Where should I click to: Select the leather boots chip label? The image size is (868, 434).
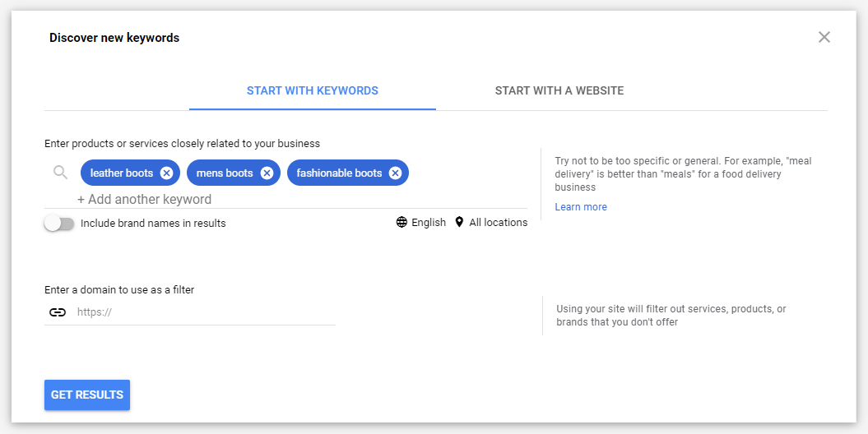click(x=122, y=173)
